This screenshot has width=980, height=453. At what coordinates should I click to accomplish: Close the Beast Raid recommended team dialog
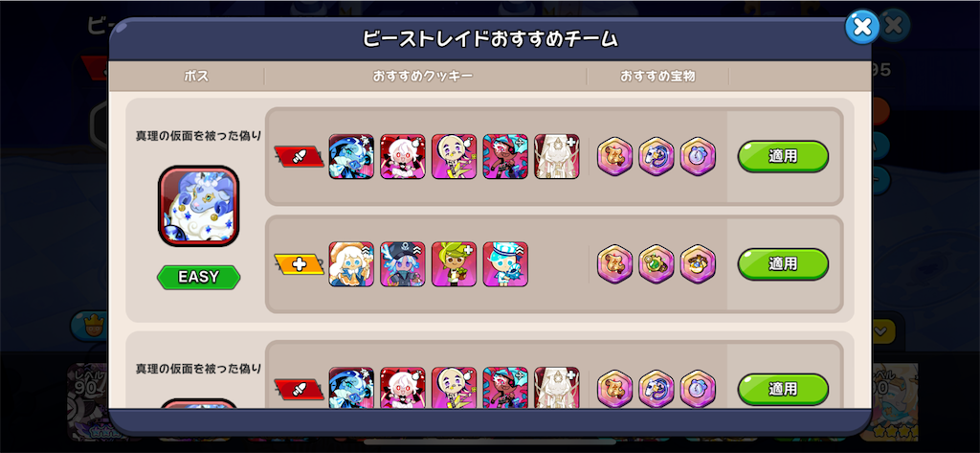[862, 26]
